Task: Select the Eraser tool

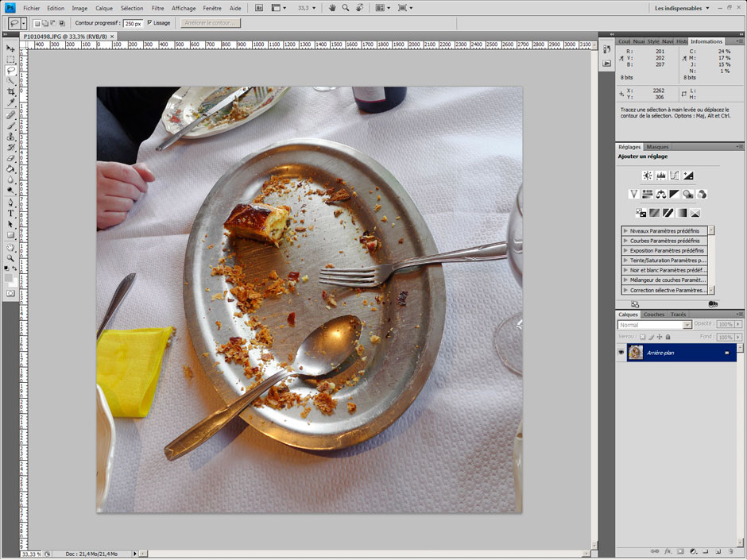Action: 11,157
